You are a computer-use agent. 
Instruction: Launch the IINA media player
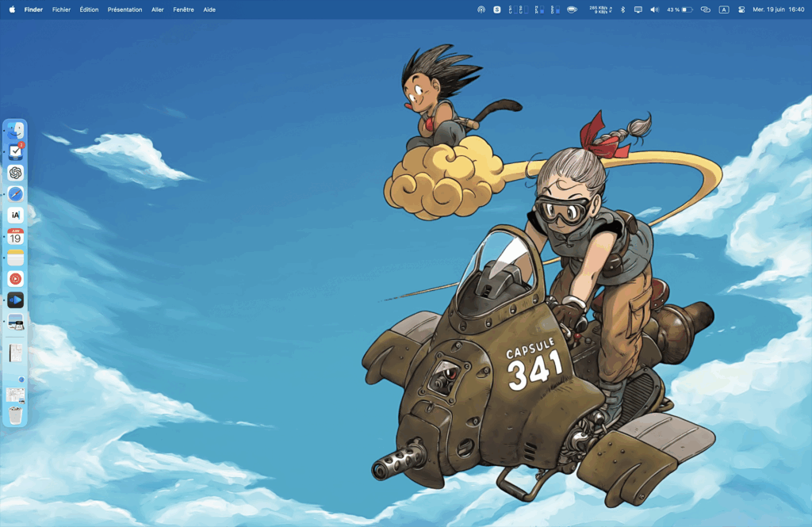coord(16,300)
